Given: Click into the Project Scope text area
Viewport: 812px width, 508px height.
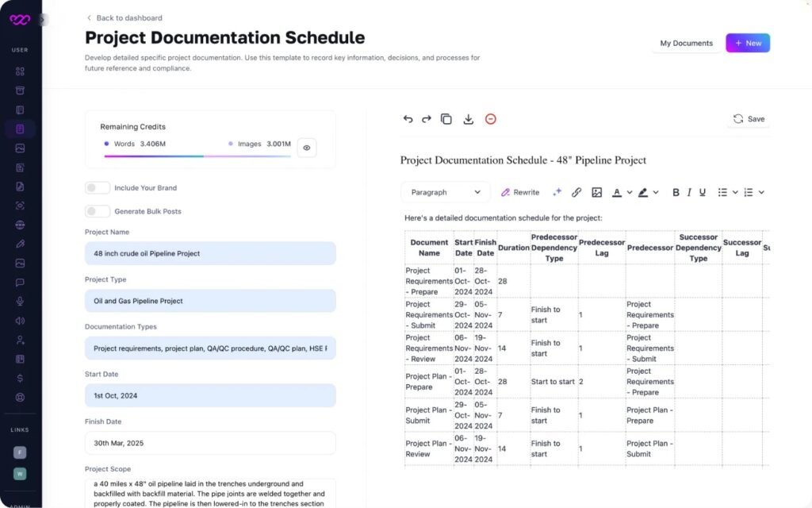Looking at the screenshot, I should pos(210,493).
